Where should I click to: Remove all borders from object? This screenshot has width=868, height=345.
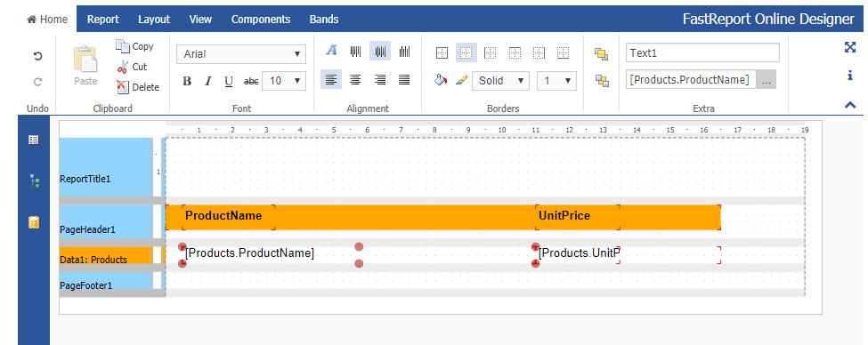click(466, 52)
